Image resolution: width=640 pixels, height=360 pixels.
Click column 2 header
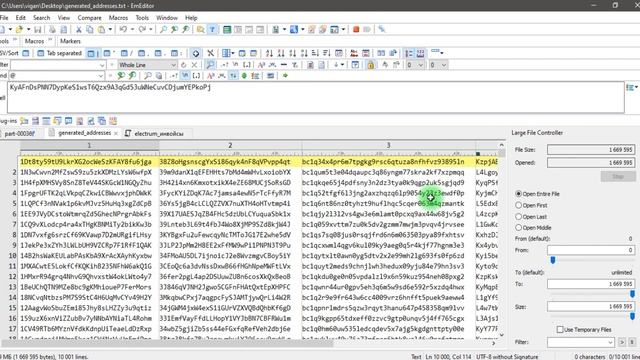coord(230,145)
